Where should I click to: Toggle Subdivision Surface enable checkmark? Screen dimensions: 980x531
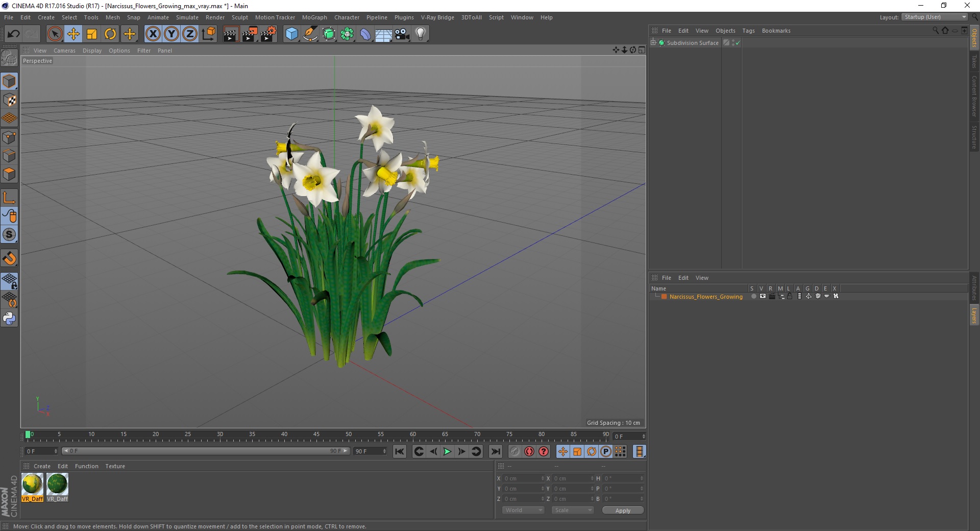click(x=738, y=43)
